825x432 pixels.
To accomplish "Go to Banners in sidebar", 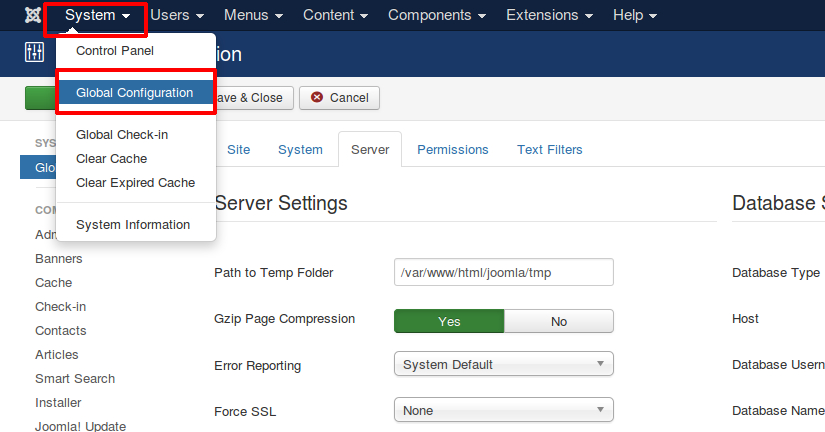I will (59, 259).
